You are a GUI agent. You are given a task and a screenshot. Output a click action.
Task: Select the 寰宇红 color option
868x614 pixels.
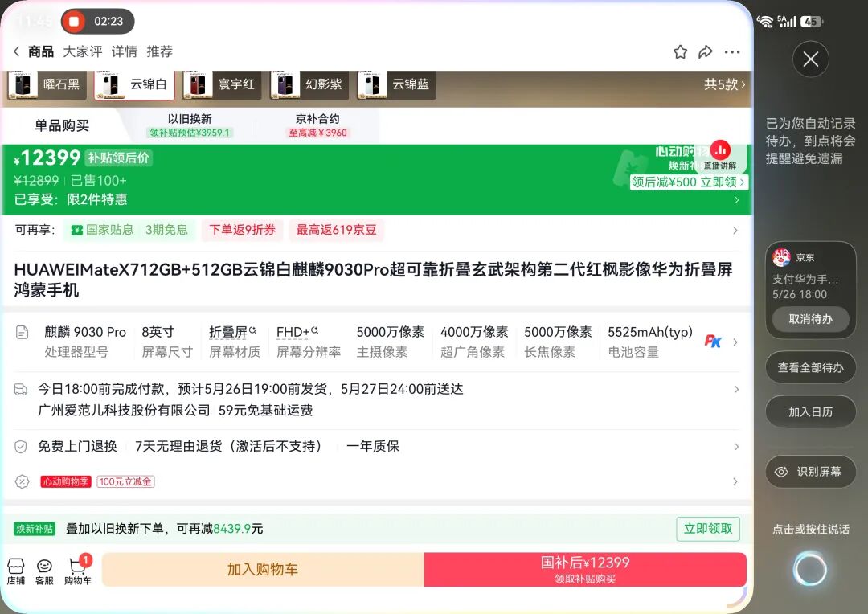[222, 84]
